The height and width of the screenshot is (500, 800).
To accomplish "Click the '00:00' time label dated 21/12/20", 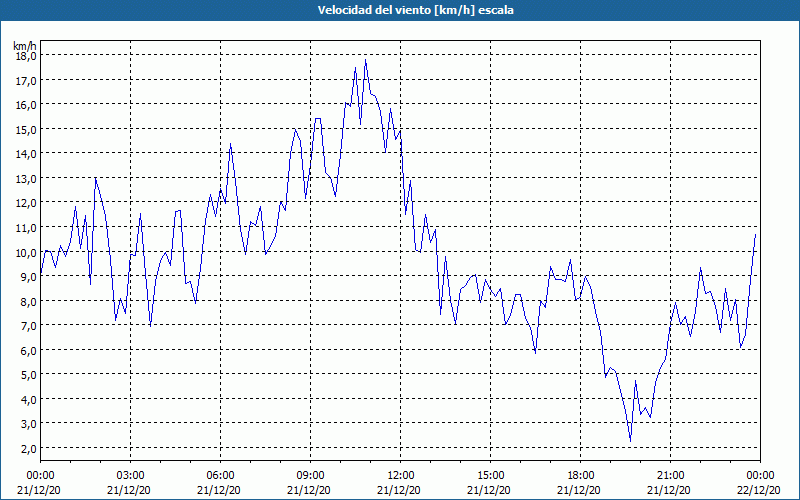I will [x=40, y=476].
